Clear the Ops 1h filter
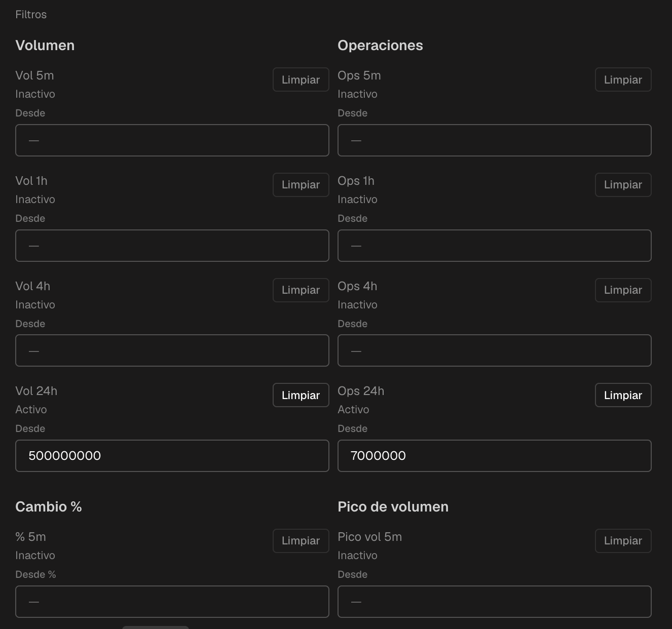This screenshot has height=629, width=672. [x=623, y=185]
